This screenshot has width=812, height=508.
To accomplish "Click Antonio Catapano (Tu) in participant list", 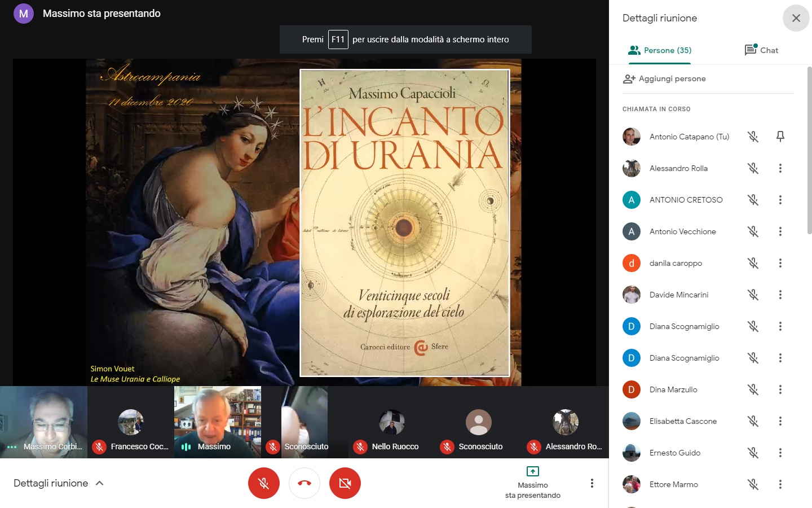I will (689, 137).
